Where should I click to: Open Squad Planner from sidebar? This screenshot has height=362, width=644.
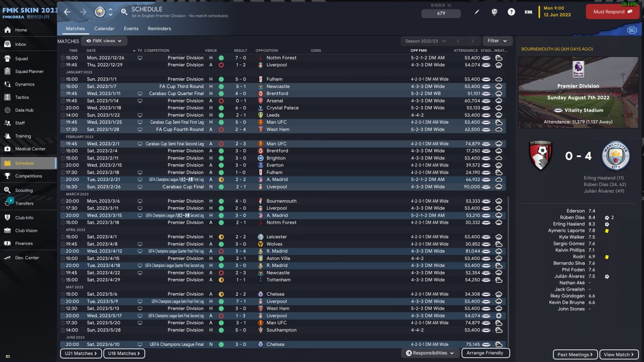tap(28, 71)
